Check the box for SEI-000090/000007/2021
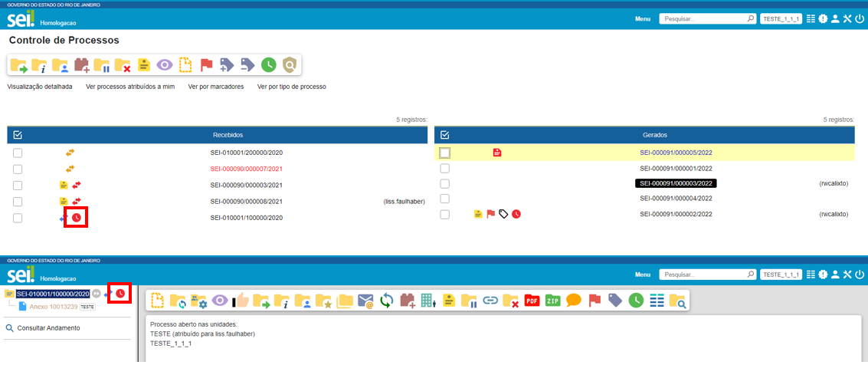The height and width of the screenshot is (365, 868). [18, 169]
